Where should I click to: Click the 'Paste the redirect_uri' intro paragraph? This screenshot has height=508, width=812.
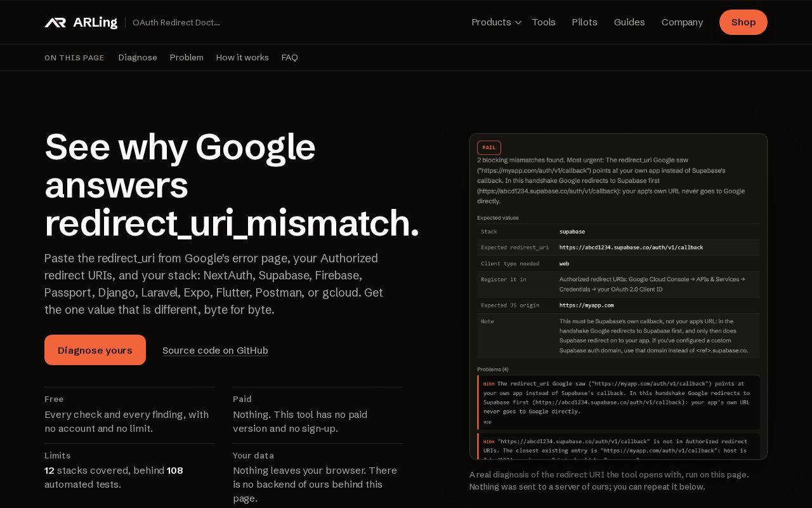(214, 284)
